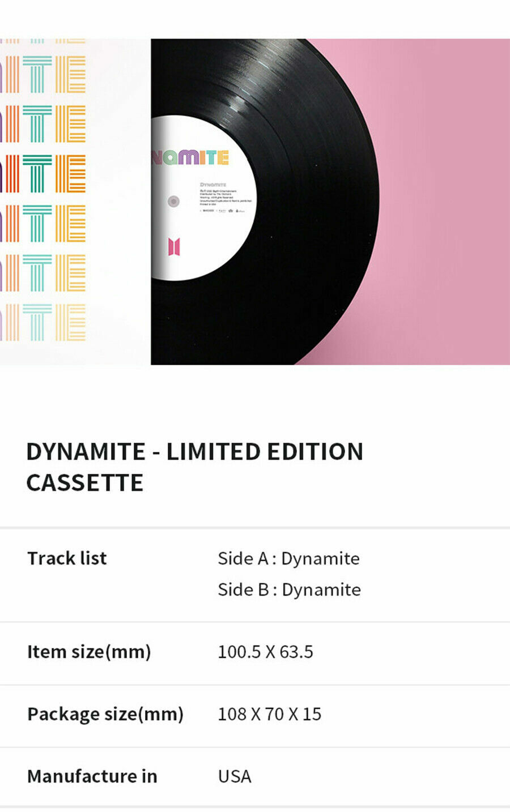Select the Dynamite Limited Edition Cassette heading
This screenshot has height=812, width=510.
point(195,467)
